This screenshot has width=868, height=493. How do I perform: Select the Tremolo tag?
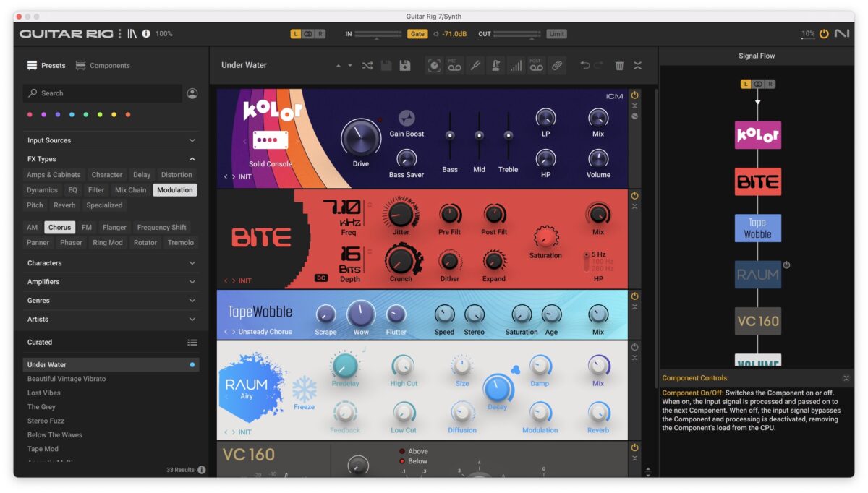coord(181,243)
